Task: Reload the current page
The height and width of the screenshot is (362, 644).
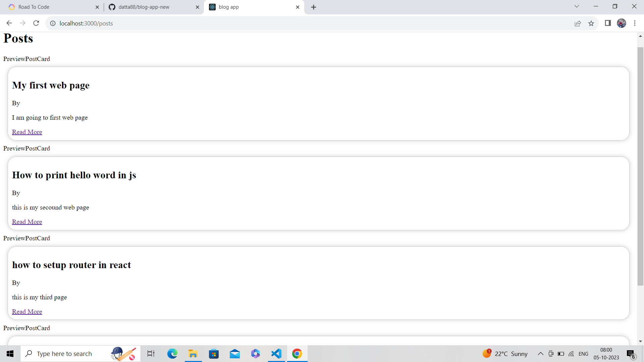Action: pos(36,23)
